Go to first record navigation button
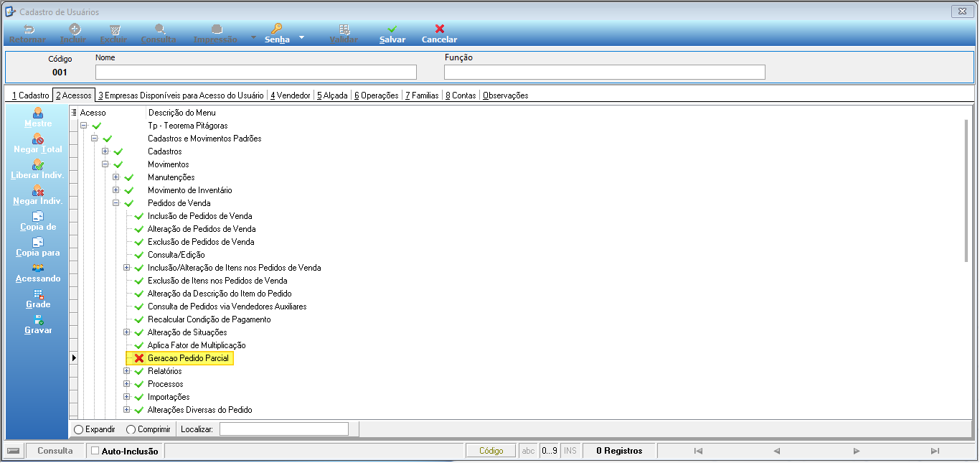Viewport: 980px width, 463px height. pyautogui.click(x=698, y=451)
